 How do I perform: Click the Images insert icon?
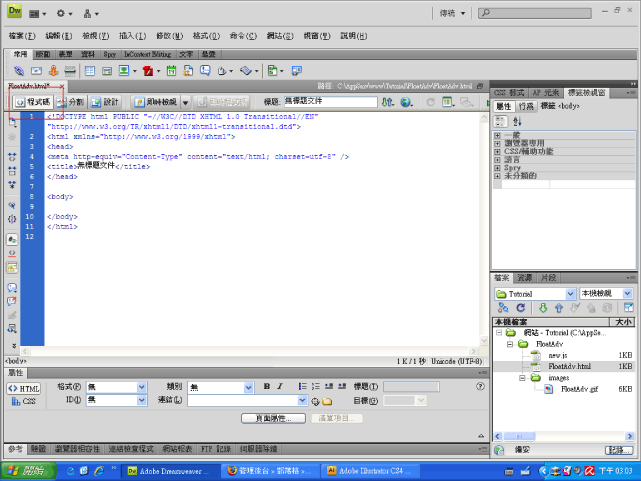(124, 71)
